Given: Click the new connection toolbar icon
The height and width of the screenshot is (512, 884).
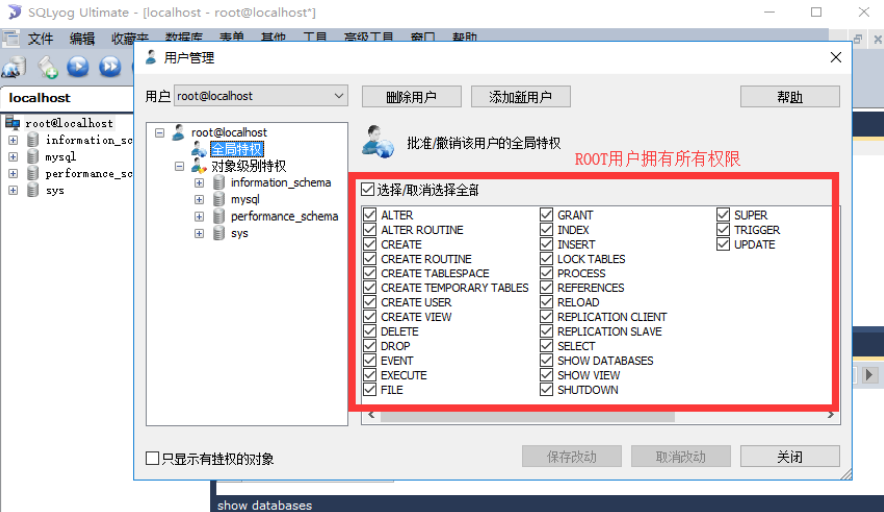Looking at the screenshot, I should [14, 67].
